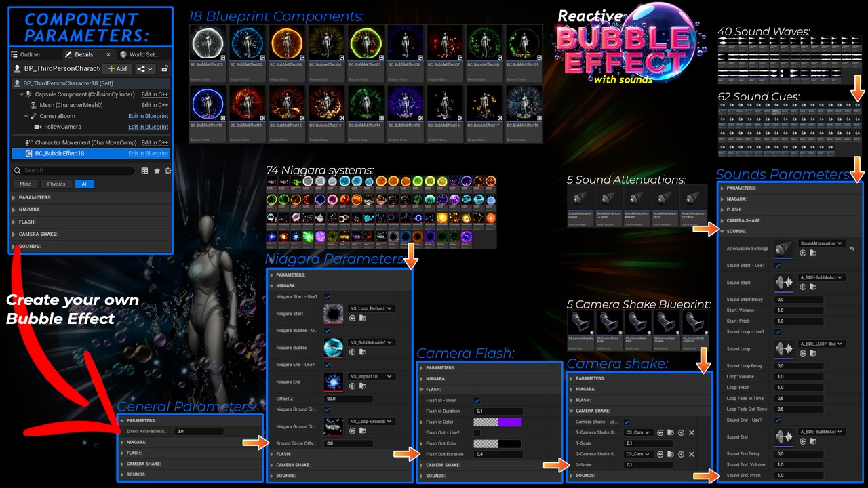Open 1-Camera Shake CS_Cam dropdown
Image resolution: width=868 pixels, height=488 pixels.
(638, 432)
